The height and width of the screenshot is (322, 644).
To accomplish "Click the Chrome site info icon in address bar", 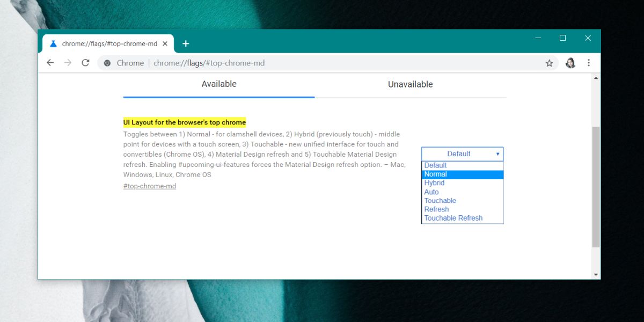I will (x=107, y=63).
